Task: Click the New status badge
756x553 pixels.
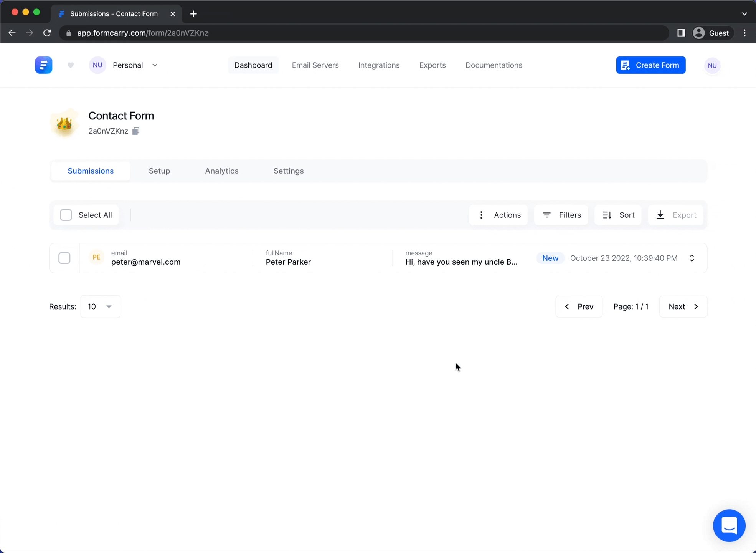Action: 550,258
